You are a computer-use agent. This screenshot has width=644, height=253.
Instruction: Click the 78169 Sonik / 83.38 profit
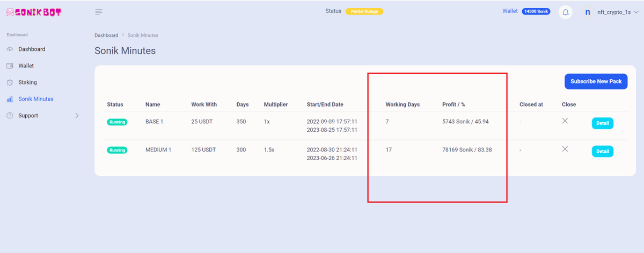point(467,150)
